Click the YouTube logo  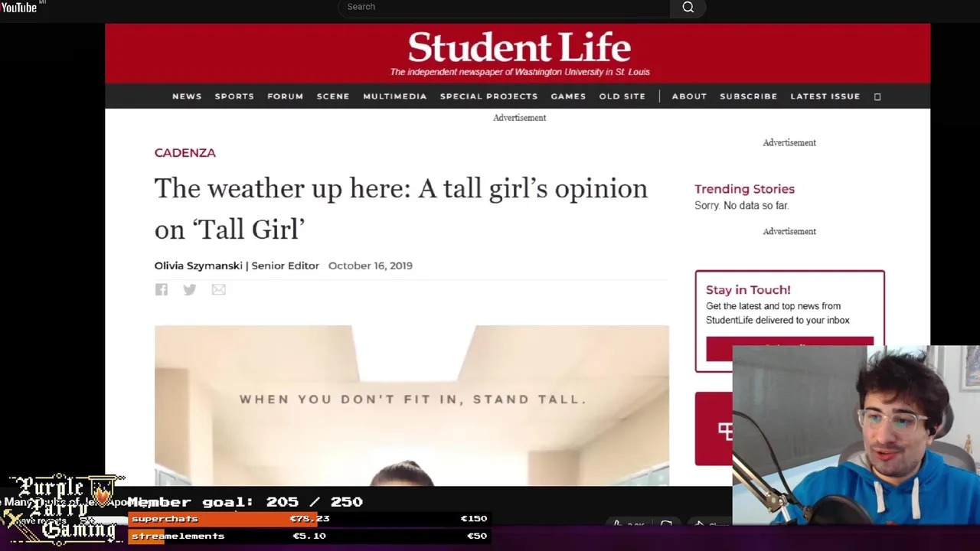click(19, 7)
